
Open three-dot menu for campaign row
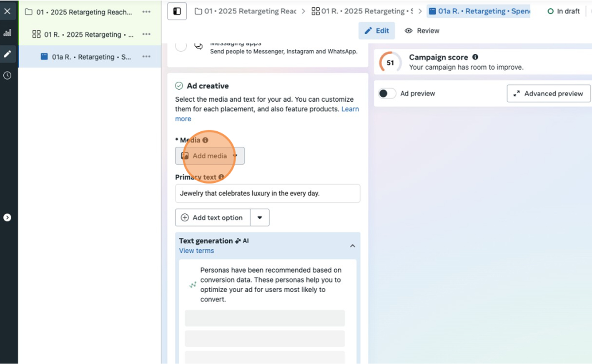pos(146,12)
